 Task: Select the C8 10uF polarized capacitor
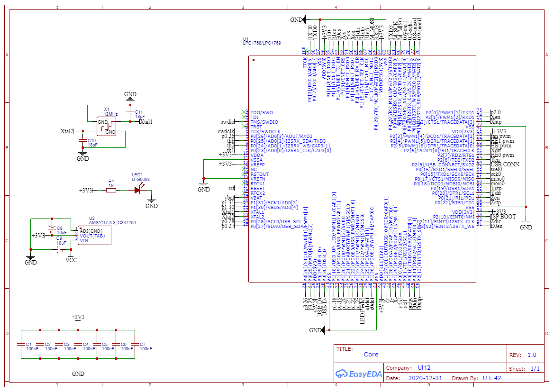point(52,228)
